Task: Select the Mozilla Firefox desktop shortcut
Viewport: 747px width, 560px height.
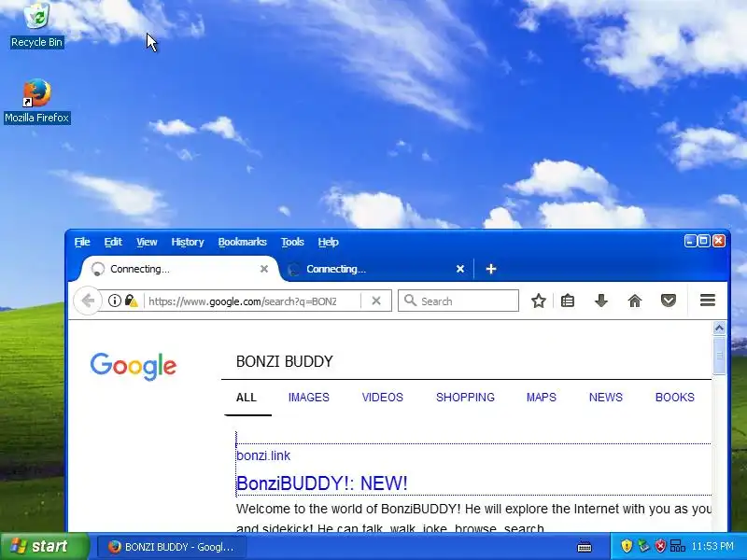Action: [x=37, y=102]
